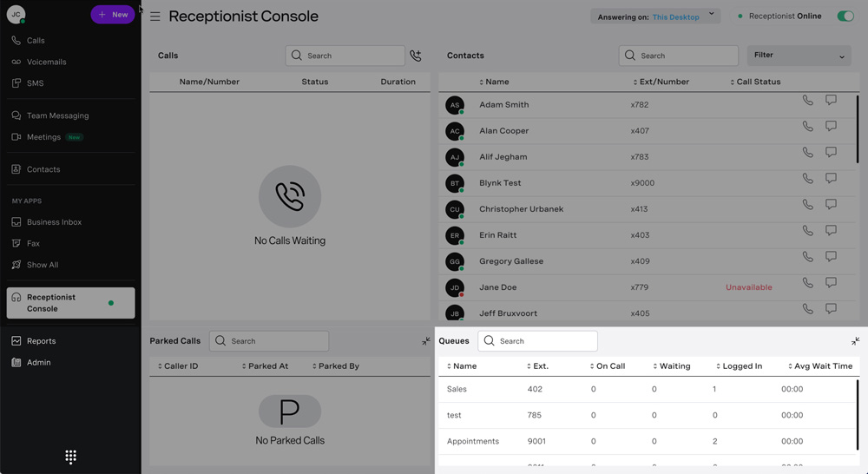Click the JC profile avatar

pos(16,15)
